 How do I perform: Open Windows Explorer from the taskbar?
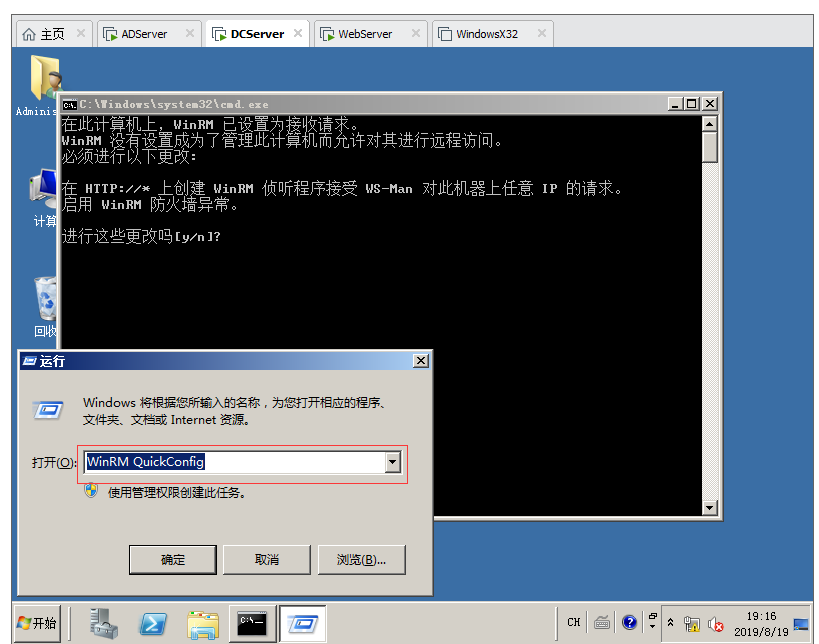click(x=203, y=623)
